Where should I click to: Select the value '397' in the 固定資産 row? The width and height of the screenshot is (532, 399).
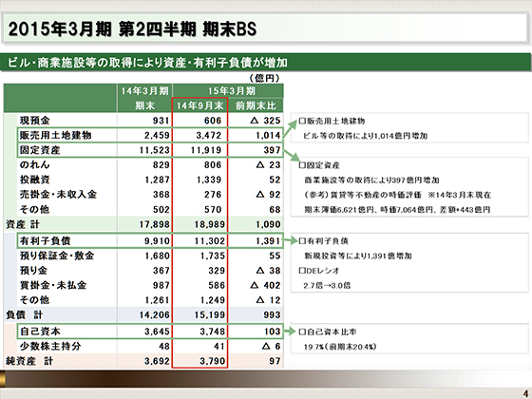coord(272,150)
